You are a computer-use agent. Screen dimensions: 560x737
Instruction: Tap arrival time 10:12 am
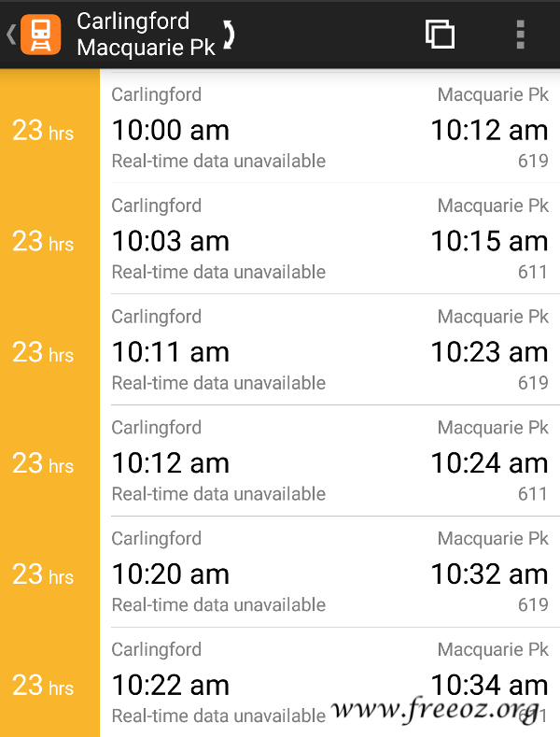(489, 130)
